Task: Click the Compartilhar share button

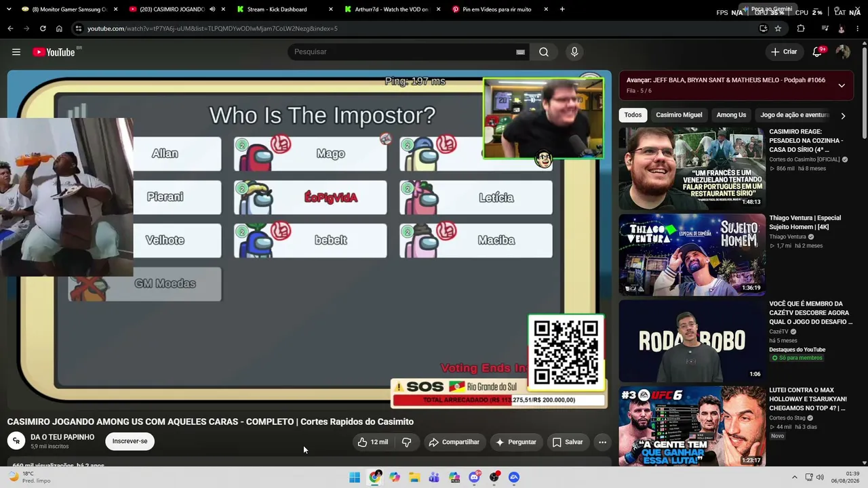Action: point(454,442)
